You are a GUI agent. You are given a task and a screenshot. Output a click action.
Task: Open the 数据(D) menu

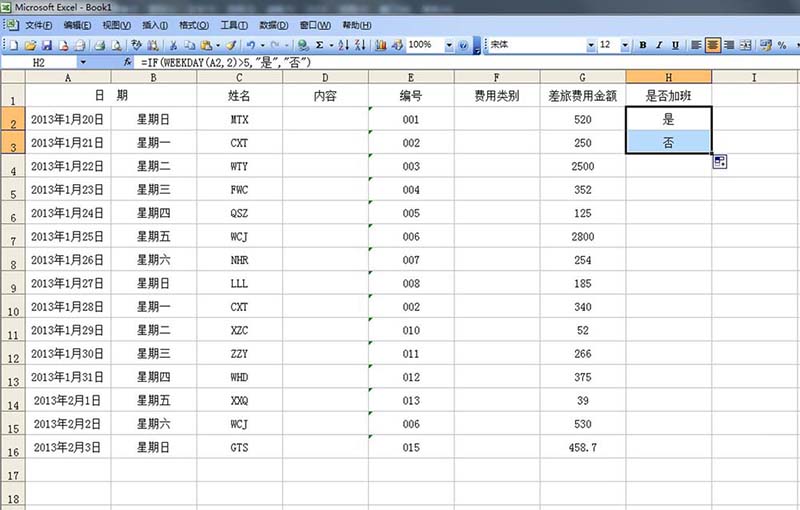(x=273, y=25)
